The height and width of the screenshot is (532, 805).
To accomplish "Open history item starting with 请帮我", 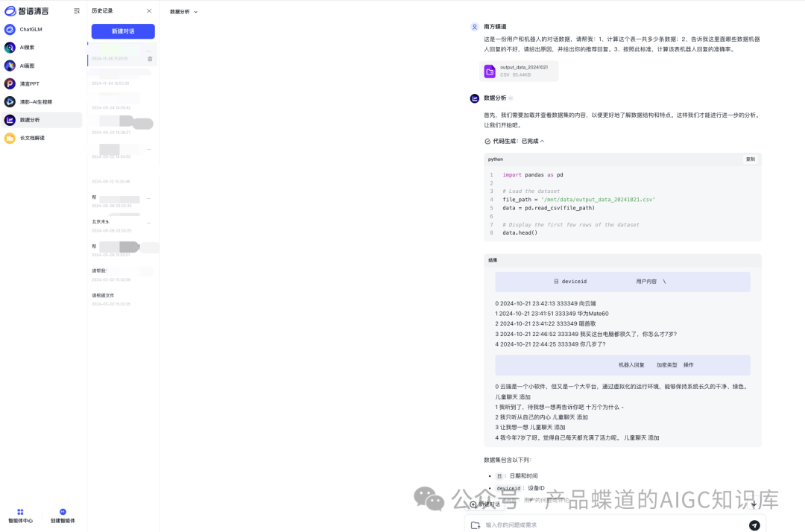I will (x=122, y=274).
